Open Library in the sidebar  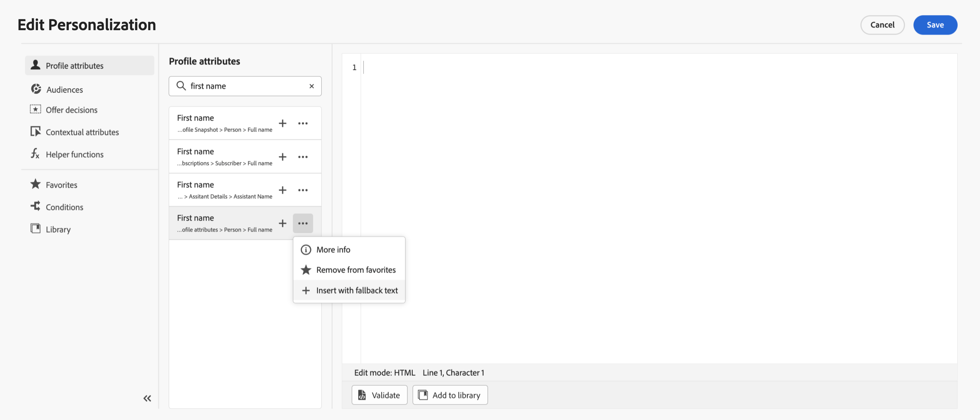[x=58, y=229]
